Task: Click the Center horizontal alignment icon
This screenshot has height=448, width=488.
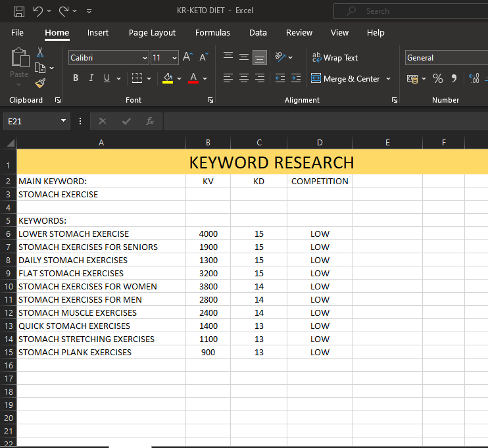Action: (244, 78)
